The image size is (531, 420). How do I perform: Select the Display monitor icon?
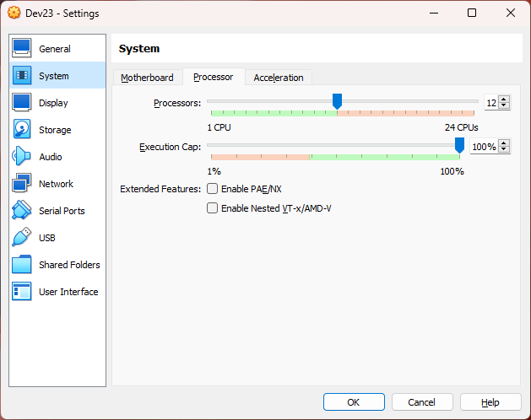22,103
